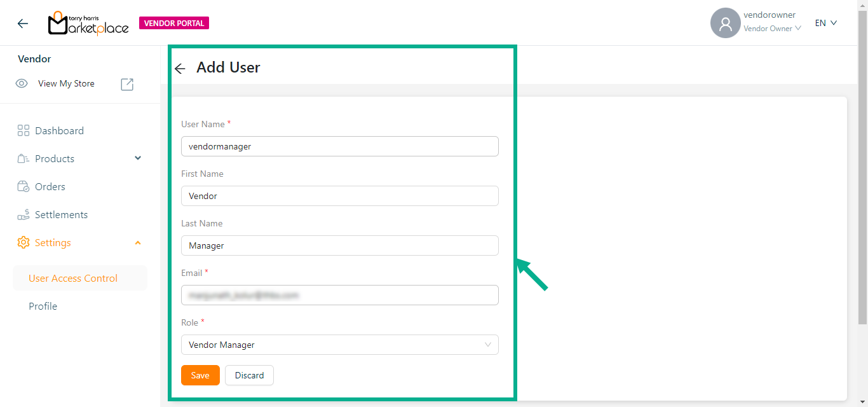Select User Access Control menu item
Viewport: 868px width, 407px height.
point(73,279)
